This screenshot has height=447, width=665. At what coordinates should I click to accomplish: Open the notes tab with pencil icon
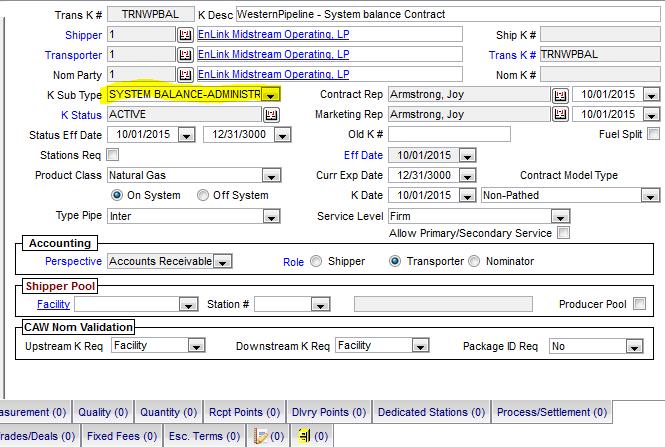(x=269, y=437)
